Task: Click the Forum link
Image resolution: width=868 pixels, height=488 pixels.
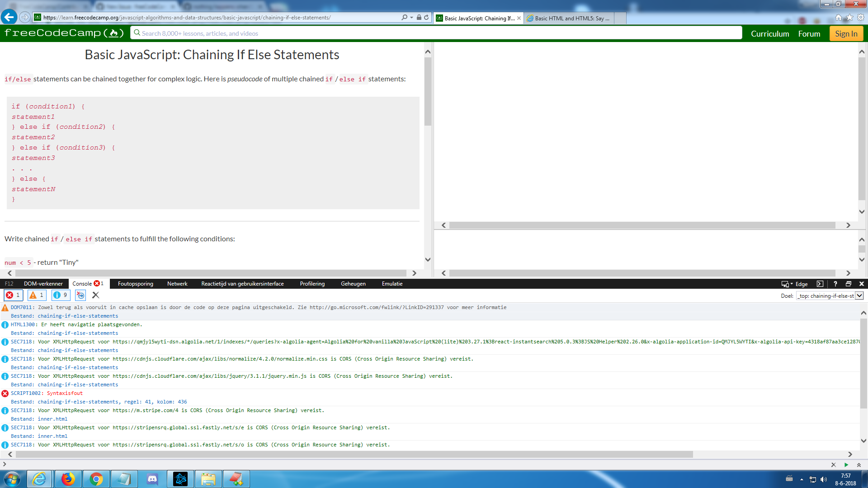Action: [809, 33]
